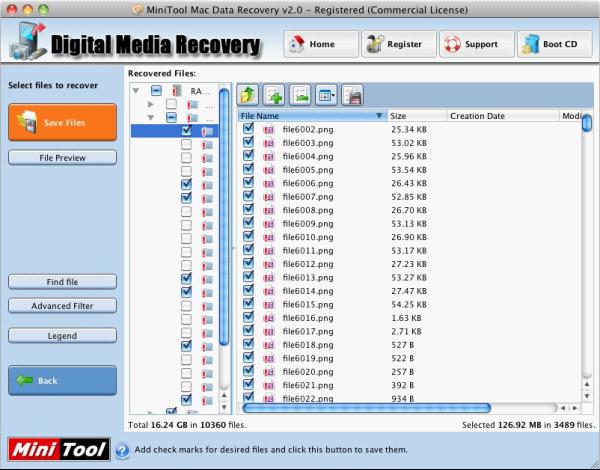Click the file list scroll-left arrow
The height and width of the screenshot is (470, 600).
tap(562, 408)
